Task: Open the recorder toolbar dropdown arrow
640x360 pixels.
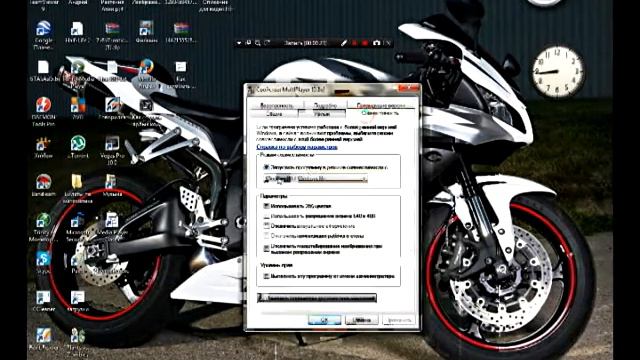Action: point(239,43)
